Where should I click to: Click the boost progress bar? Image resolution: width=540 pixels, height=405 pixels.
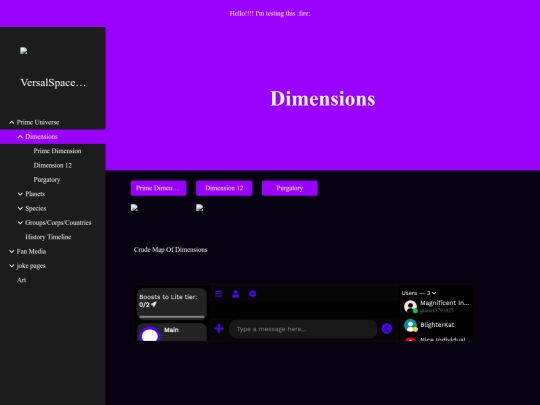click(172, 316)
